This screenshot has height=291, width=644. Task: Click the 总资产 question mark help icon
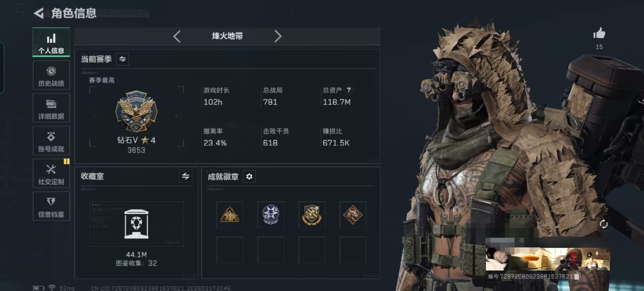click(x=349, y=90)
